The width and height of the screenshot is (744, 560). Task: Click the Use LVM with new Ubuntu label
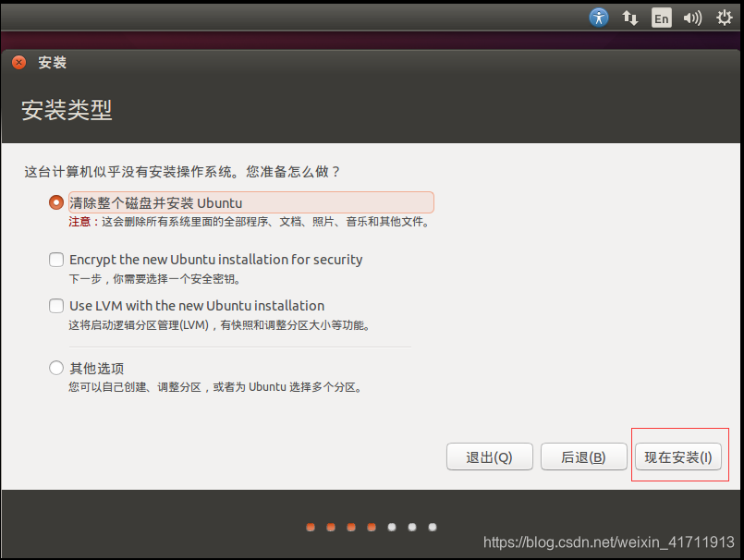pyautogui.click(x=197, y=306)
